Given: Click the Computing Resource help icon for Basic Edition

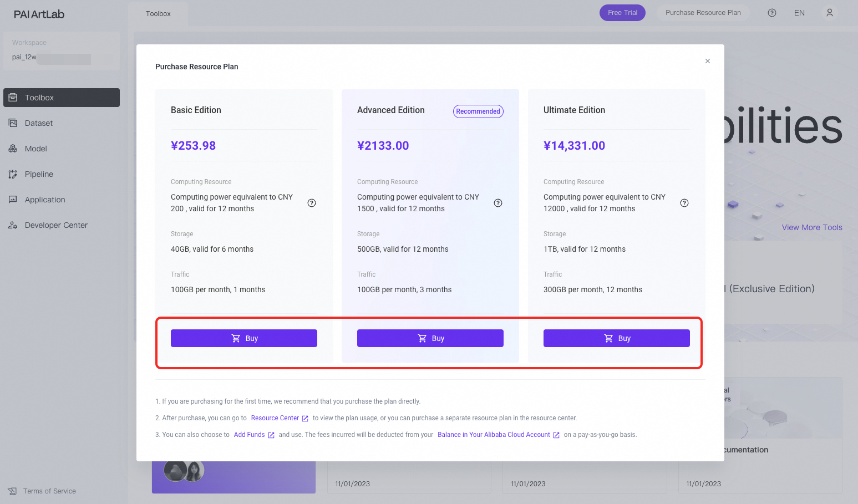Looking at the screenshot, I should tap(311, 203).
